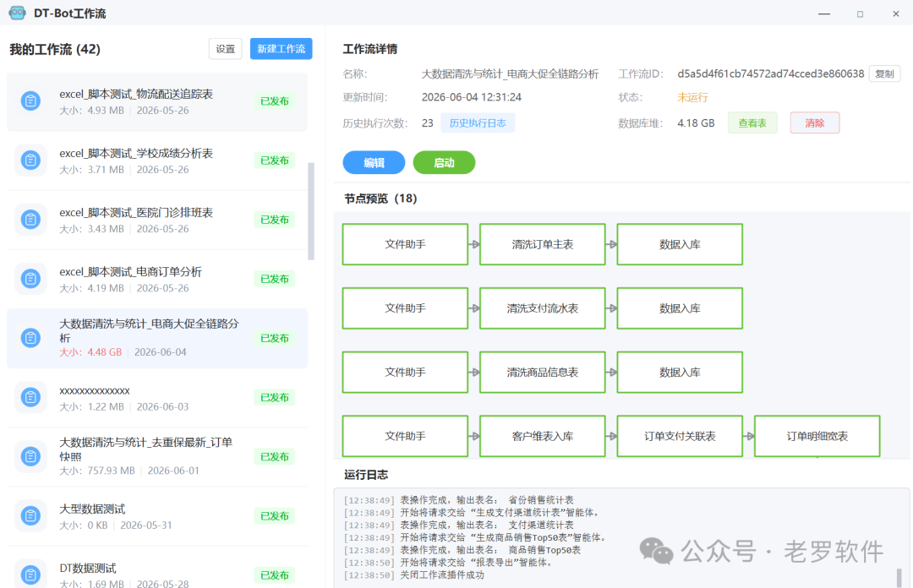The image size is (913, 588).
Task: Select 订单支付关联表 node
Action: (680, 436)
